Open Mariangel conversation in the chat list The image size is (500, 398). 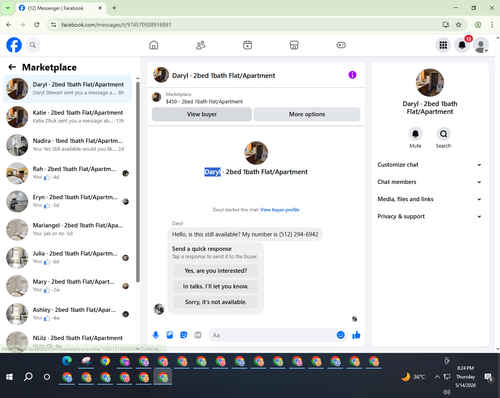pos(68,230)
